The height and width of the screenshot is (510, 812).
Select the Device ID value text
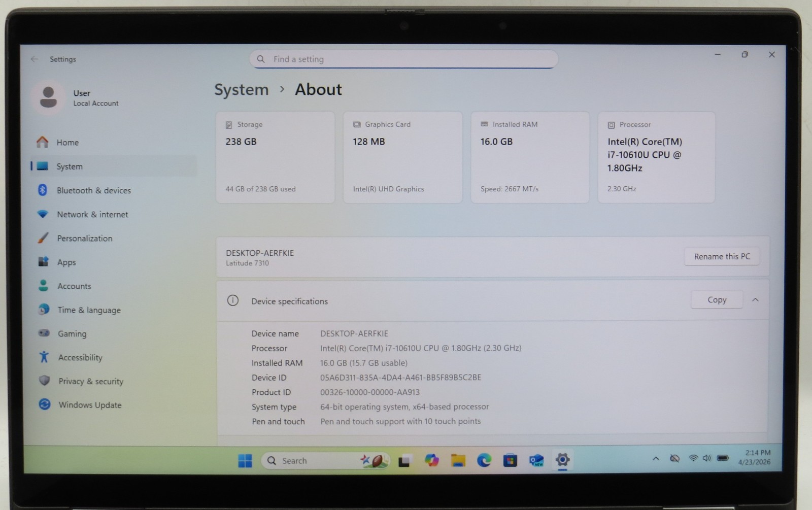click(400, 378)
